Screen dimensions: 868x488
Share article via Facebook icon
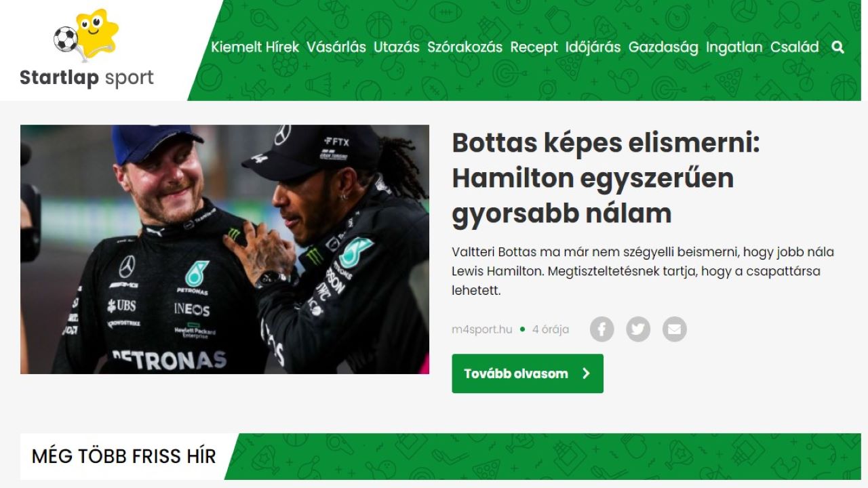coord(602,329)
